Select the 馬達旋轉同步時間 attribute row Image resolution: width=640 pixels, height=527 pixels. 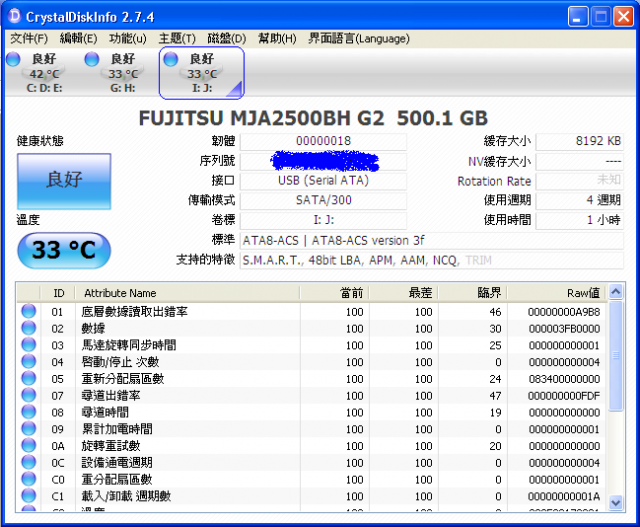(312, 345)
